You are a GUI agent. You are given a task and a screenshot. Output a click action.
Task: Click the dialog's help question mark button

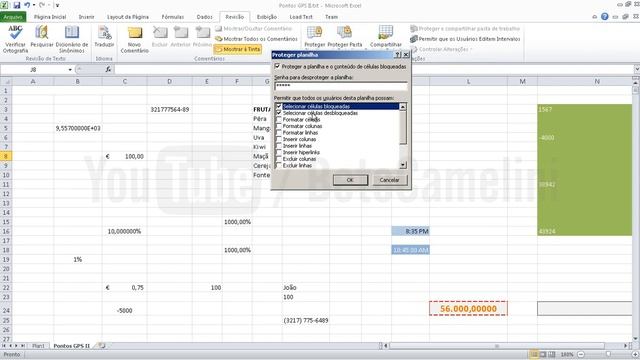398,55
